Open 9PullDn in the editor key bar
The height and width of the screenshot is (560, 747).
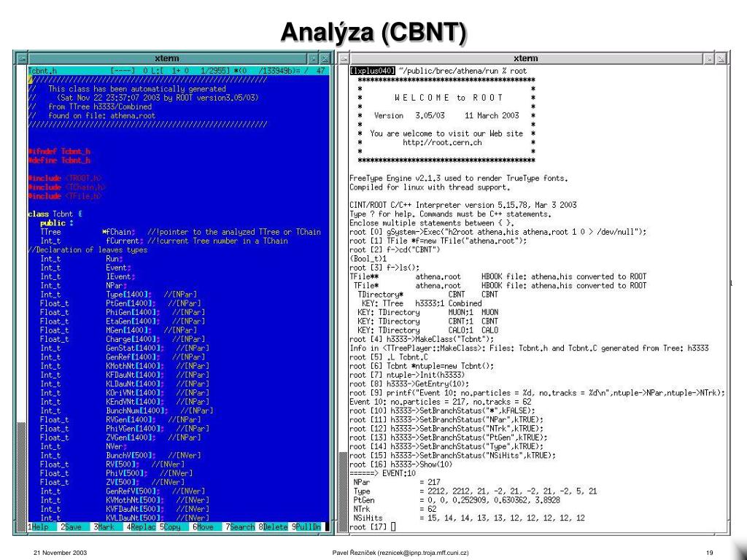[x=306, y=527]
